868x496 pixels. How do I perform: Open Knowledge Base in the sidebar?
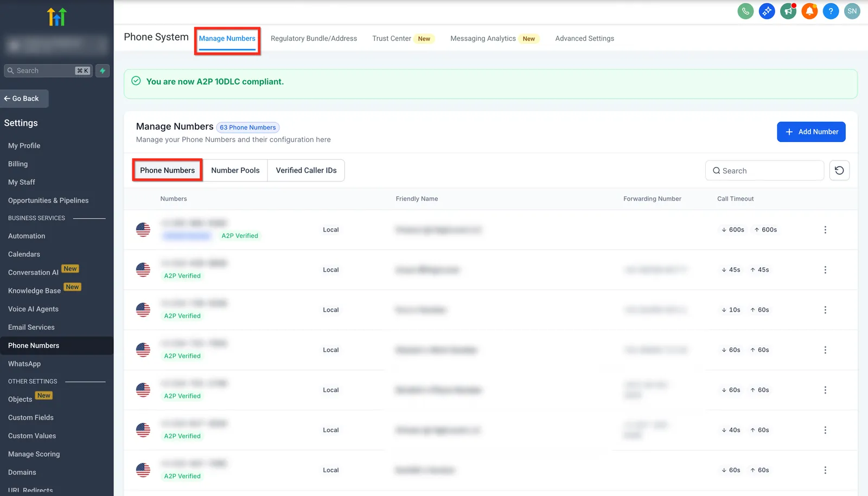pyautogui.click(x=35, y=291)
